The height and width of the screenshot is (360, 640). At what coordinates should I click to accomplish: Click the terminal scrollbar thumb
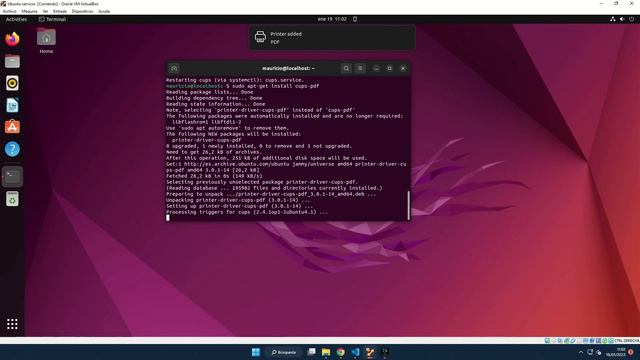(408, 205)
